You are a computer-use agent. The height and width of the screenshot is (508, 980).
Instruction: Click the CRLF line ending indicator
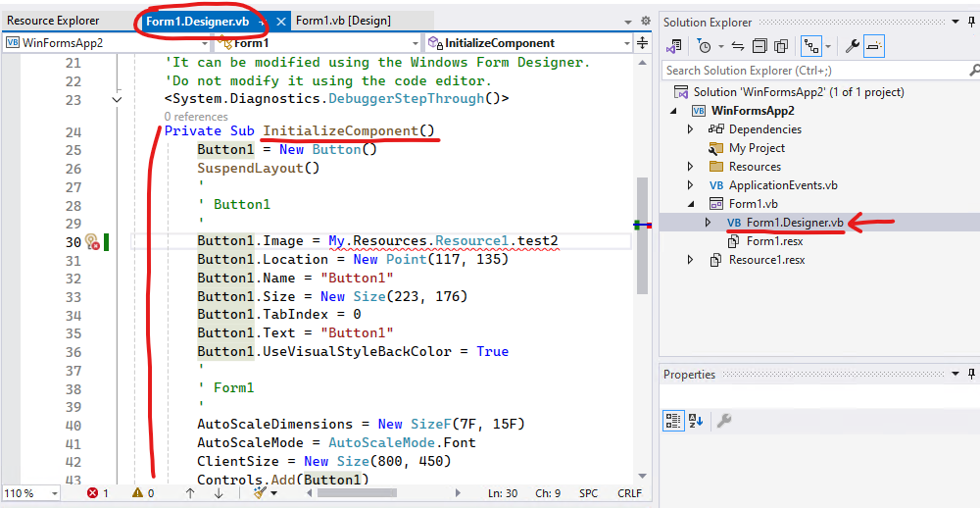pos(629,493)
